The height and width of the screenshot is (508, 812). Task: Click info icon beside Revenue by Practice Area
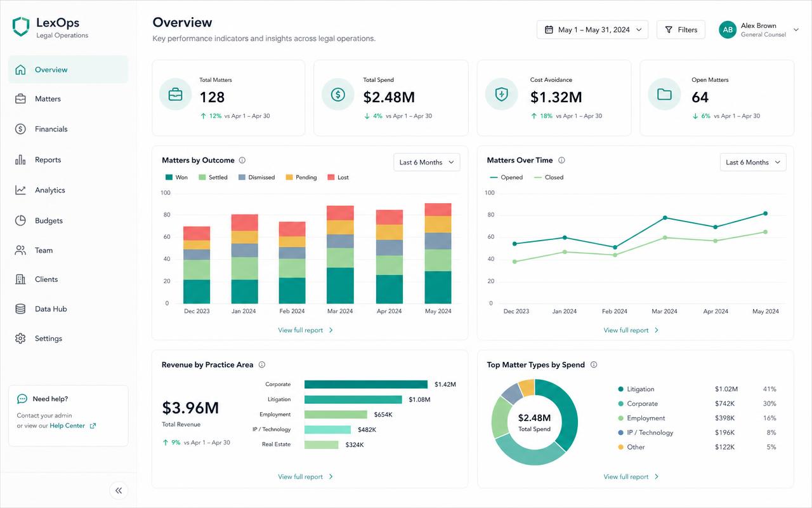tap(262, 365)
